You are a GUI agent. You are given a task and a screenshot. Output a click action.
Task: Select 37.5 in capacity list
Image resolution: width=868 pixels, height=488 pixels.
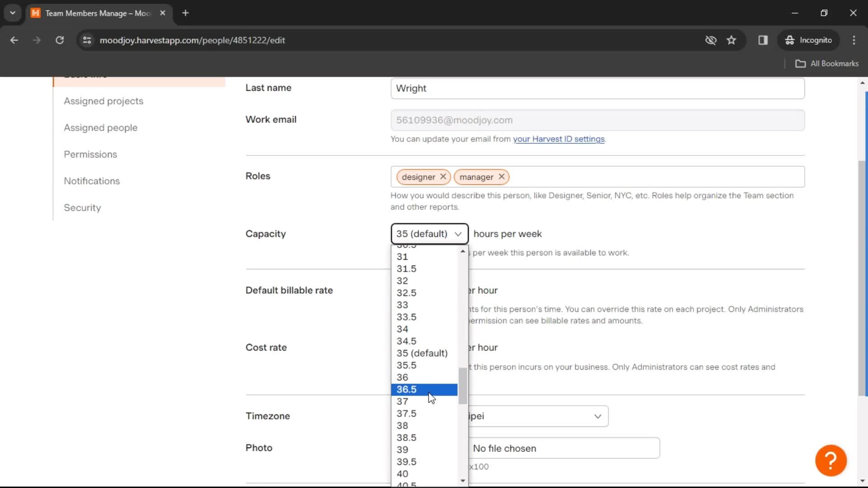(x=424, y=413)
